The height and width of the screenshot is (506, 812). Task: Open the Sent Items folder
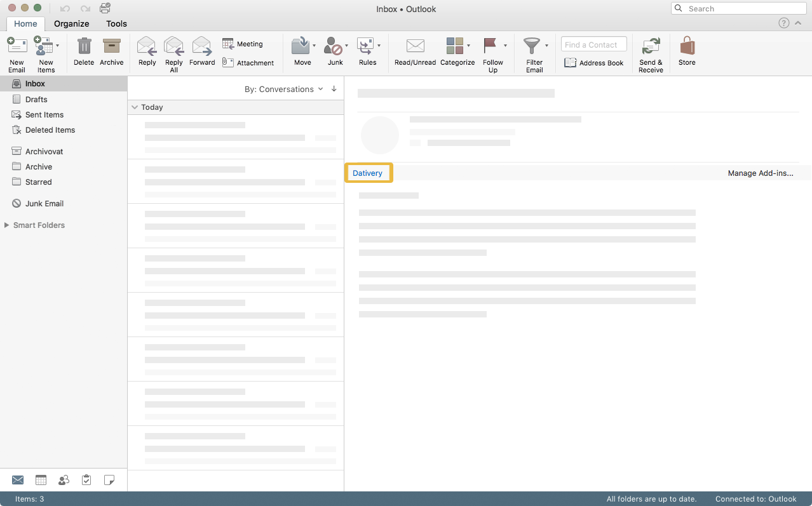[64, 114]
